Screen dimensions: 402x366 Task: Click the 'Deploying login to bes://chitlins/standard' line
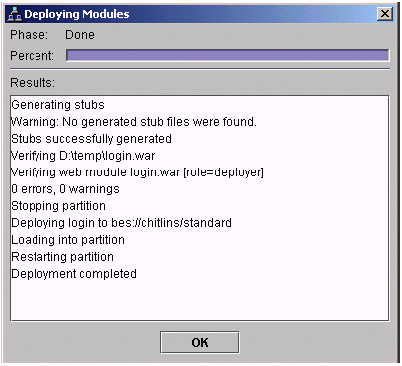[x=121, y=223]
